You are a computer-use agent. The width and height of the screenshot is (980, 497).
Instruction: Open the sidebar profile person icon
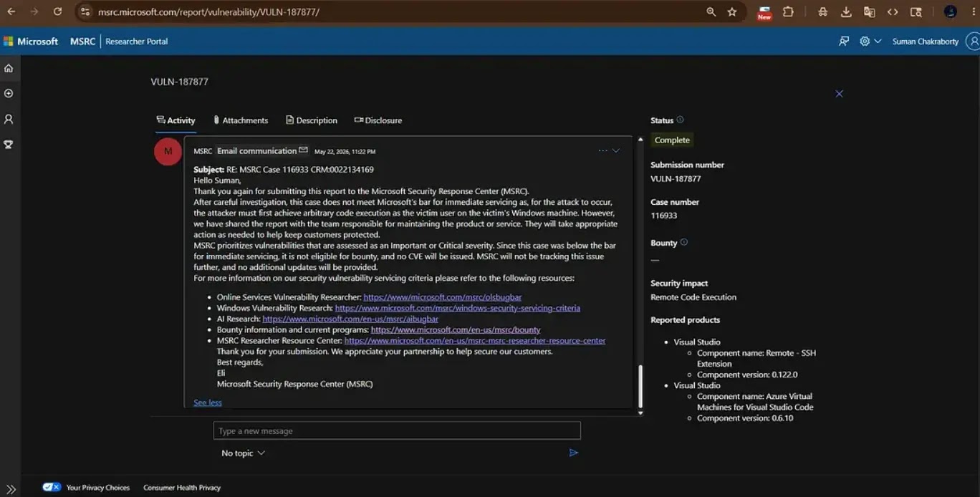(x=9, y=119)
